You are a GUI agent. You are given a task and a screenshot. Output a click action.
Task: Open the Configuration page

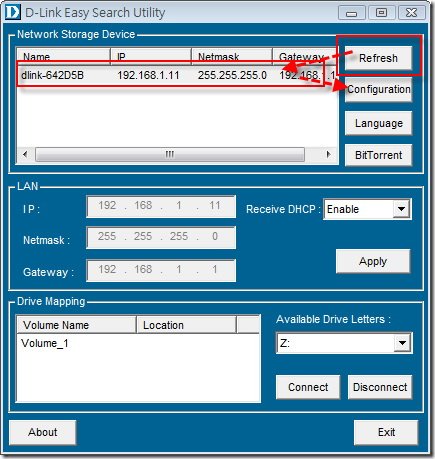(378, 89)
